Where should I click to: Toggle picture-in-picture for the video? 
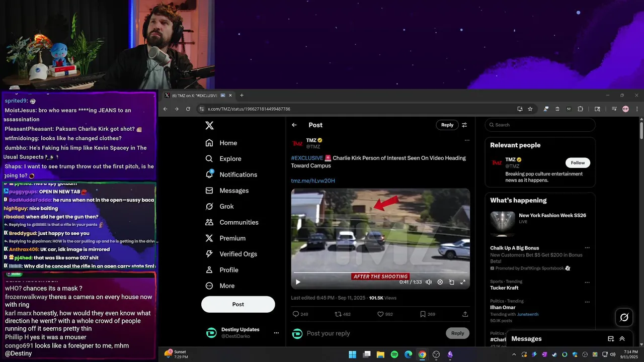[451, 282]
